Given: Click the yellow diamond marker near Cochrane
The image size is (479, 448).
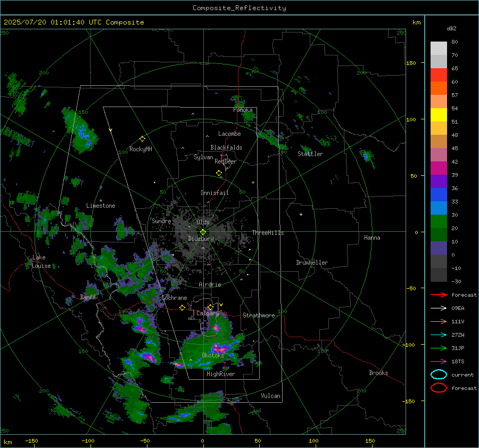Looking at the screenshot, I should (182, 307).
